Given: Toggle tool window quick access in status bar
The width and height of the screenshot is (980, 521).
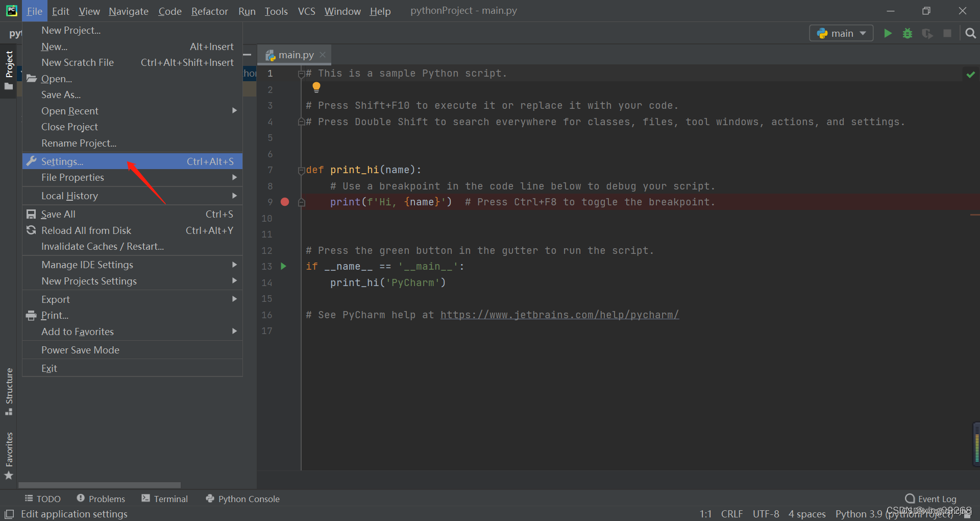Looking at the screenshot, I should pyautogui.click(x=9, y=514).
